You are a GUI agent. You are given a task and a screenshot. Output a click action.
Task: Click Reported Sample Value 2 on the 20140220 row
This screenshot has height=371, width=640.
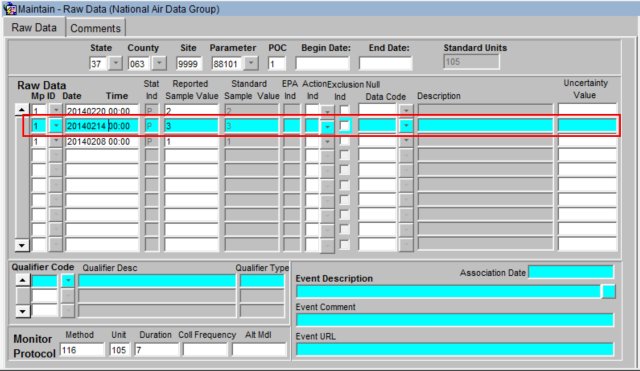191,111
